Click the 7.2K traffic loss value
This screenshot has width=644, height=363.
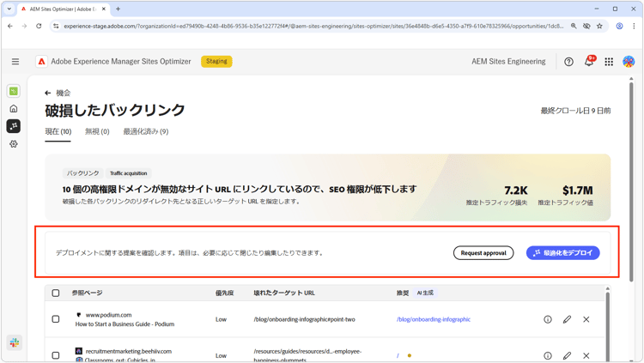(x=516, y=191)
